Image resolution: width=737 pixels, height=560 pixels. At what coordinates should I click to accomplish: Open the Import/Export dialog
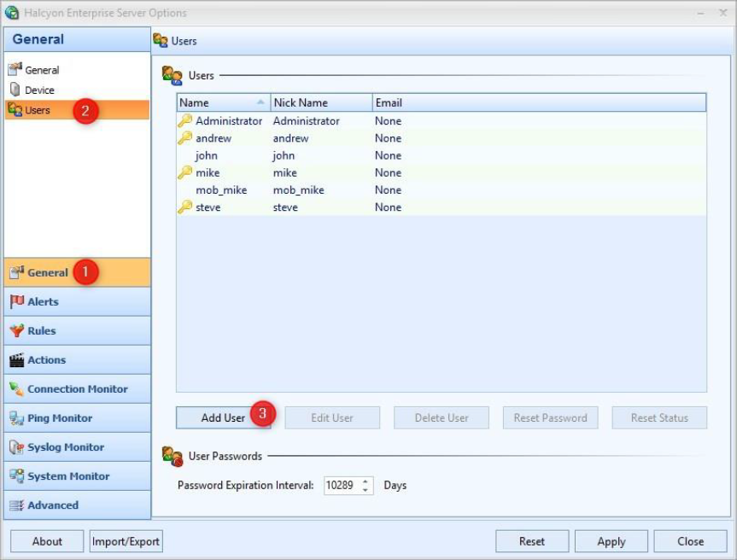coord(126,541)
